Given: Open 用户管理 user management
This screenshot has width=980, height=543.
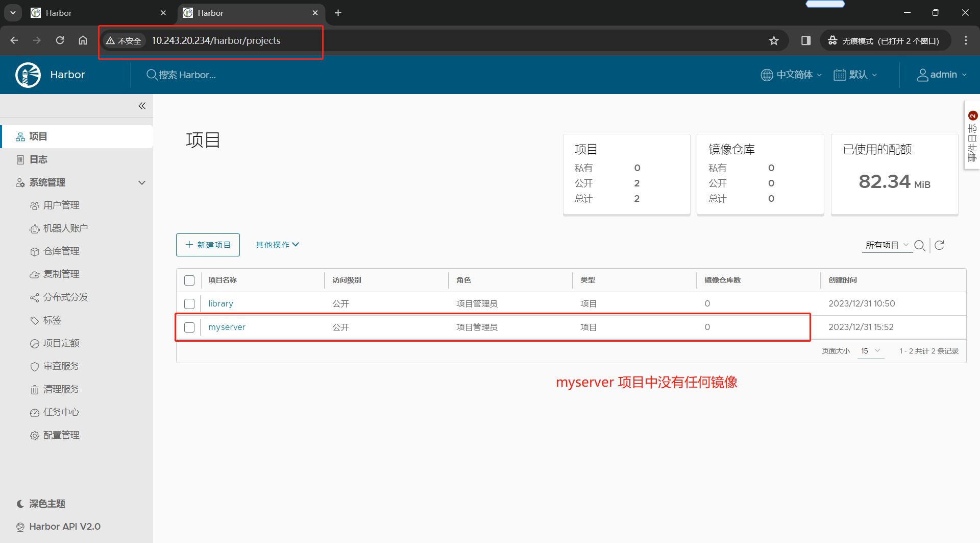Looking at the screenshot, I should [61, 205].
